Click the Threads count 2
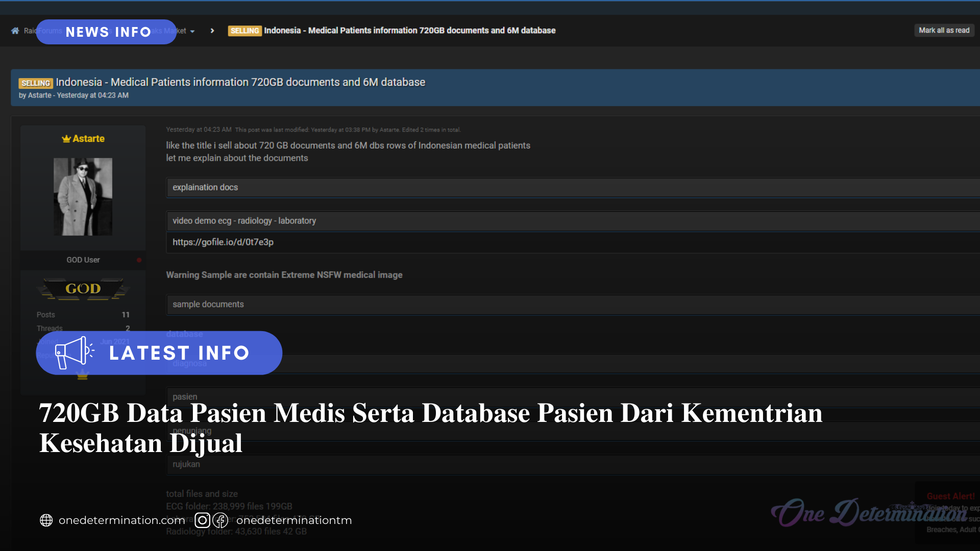 pyautogui.click(x=128, y=329)
